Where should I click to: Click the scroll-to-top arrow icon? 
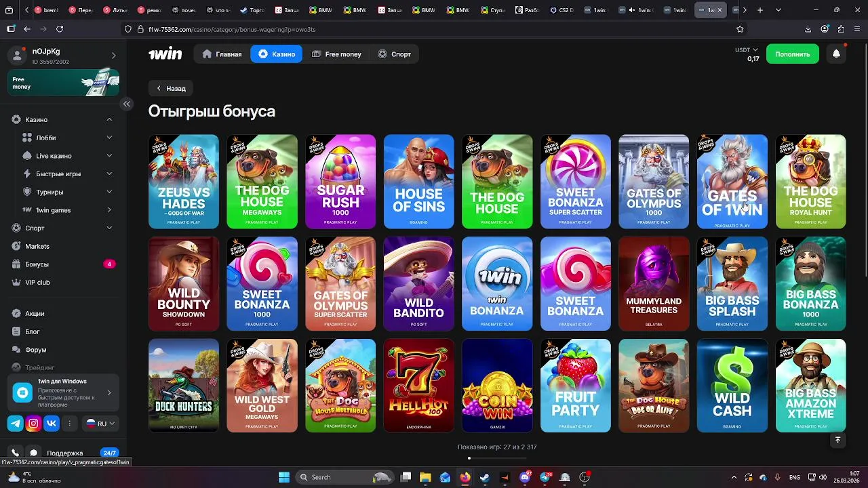coord(837,440)
